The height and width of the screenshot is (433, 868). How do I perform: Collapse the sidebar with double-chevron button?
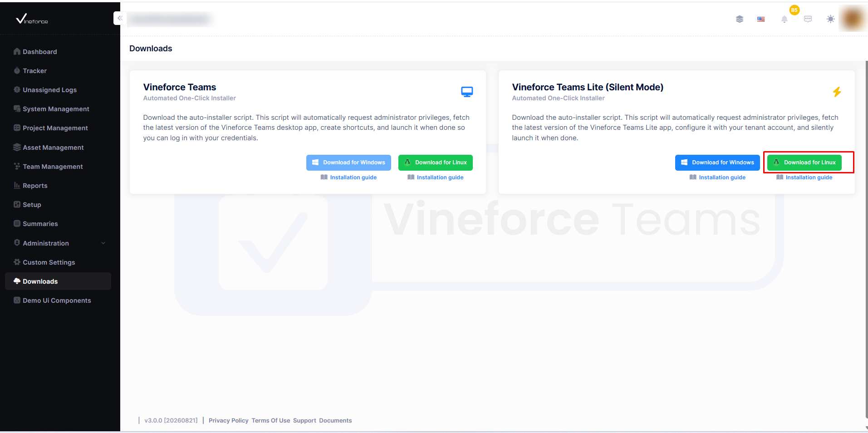click(120, 18)
